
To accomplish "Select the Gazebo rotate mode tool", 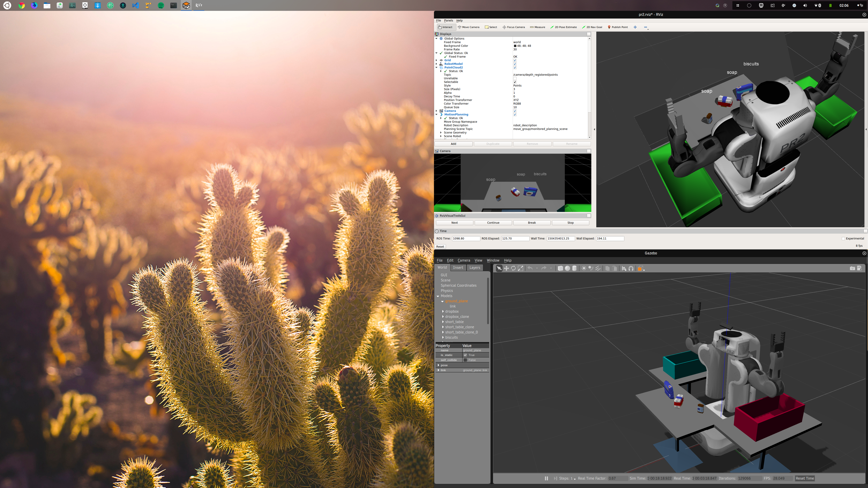I will point(513,268).
